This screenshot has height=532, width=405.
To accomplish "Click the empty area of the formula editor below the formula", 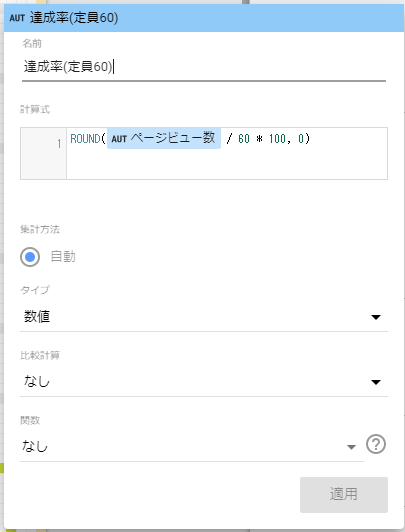I will [x=227, y=165].
